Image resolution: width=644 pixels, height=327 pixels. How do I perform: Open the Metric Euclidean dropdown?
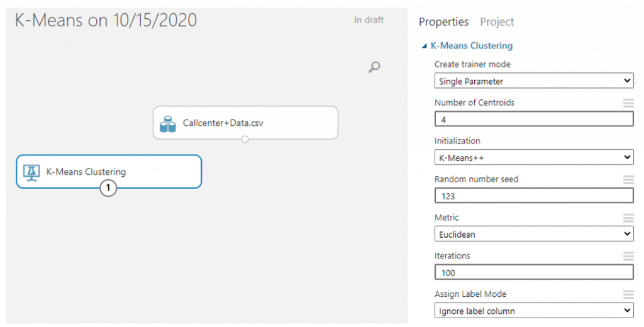(534, 234)
